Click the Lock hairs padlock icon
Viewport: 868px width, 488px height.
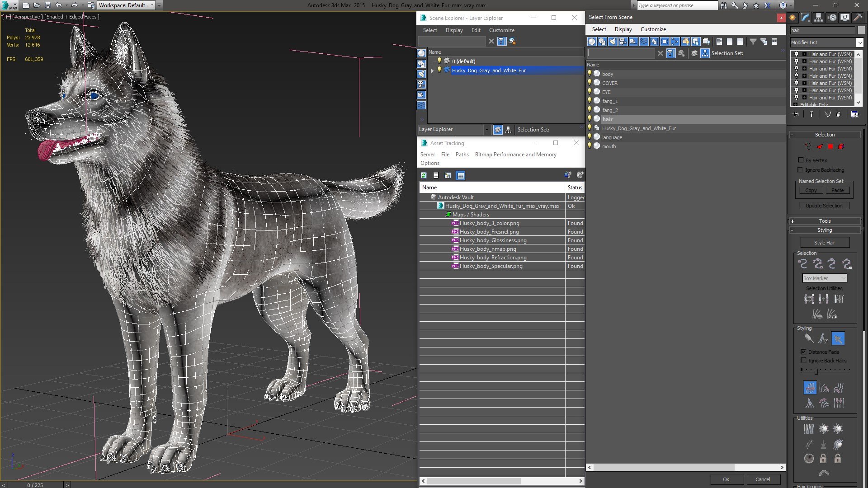point(823,459)
